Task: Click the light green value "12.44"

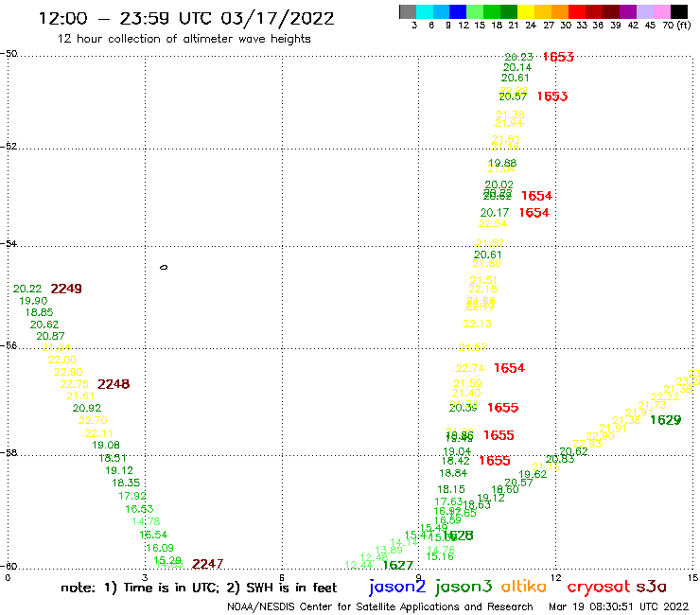Action: coord(359,566)
